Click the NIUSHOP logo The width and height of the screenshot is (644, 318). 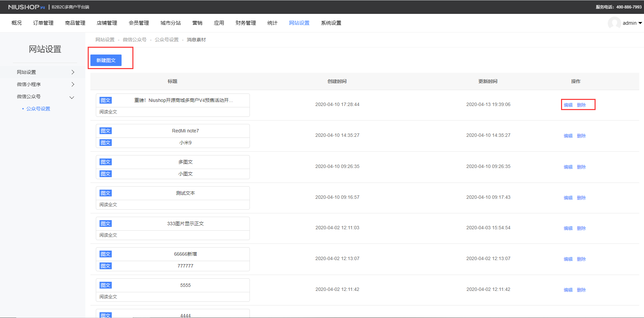pos(26,7)
